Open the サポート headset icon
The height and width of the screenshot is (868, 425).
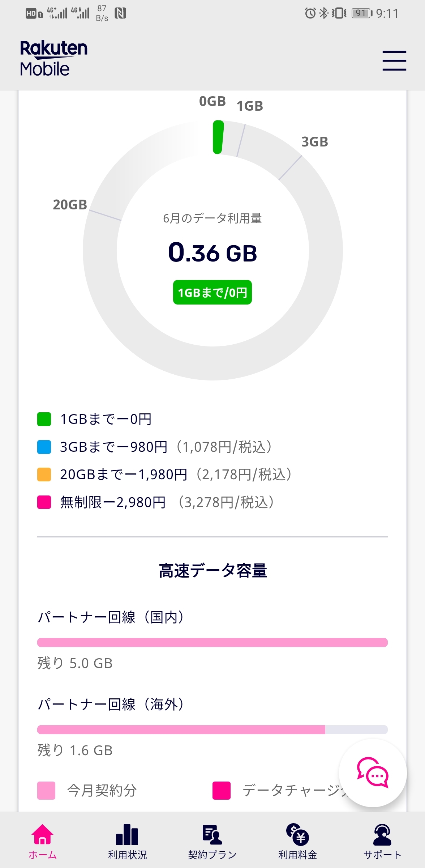[x=382, y=835]
